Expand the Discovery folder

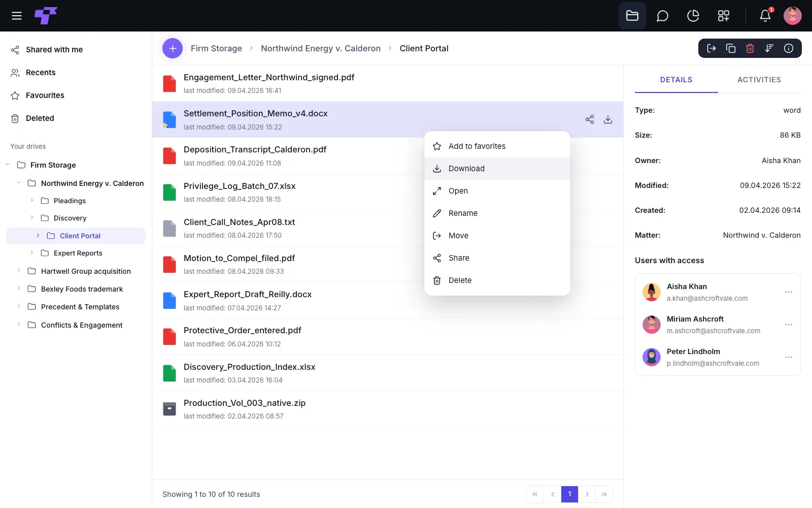(x=32, y=218)
